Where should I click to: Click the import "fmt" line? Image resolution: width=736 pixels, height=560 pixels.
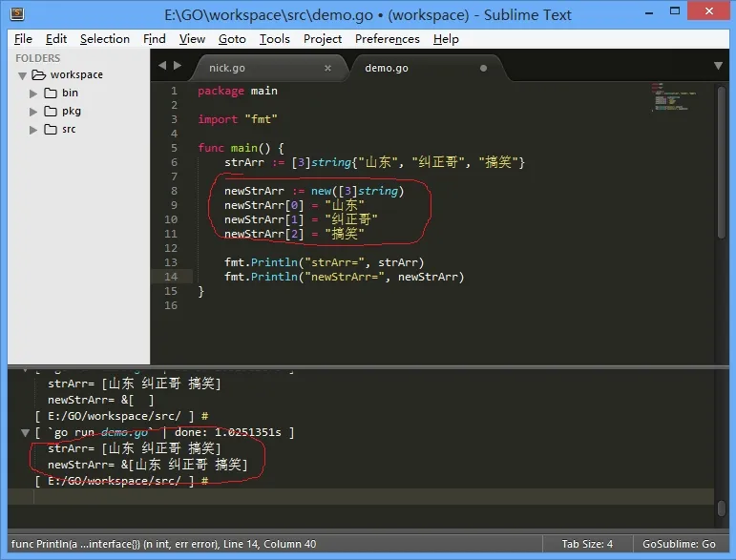[x=238, y=119]
